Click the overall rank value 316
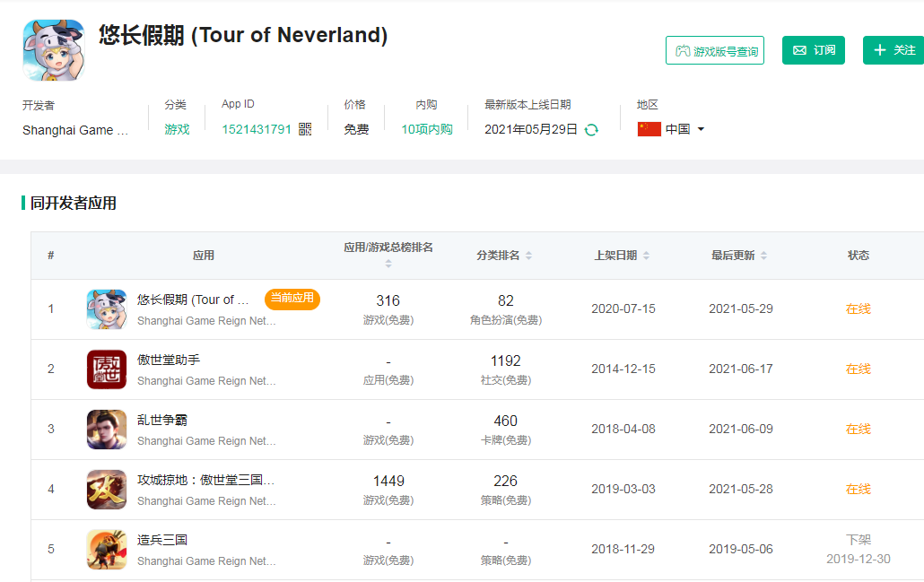Screen dimensions: 924x582 tap(388, 301)
